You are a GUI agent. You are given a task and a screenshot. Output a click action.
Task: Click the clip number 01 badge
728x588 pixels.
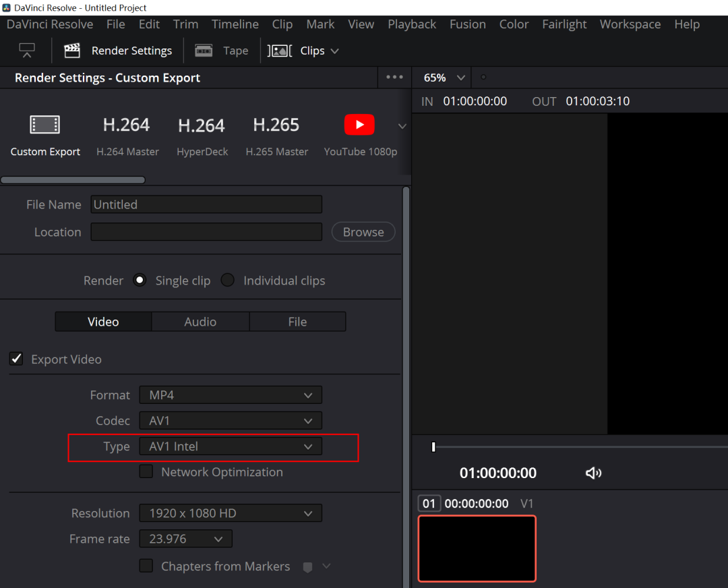point(429,504)
